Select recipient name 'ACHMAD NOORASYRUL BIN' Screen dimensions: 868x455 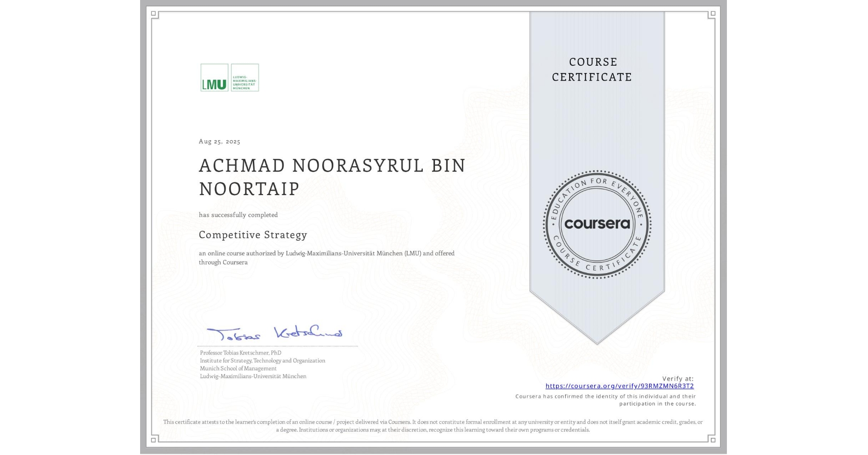[332, 166]
